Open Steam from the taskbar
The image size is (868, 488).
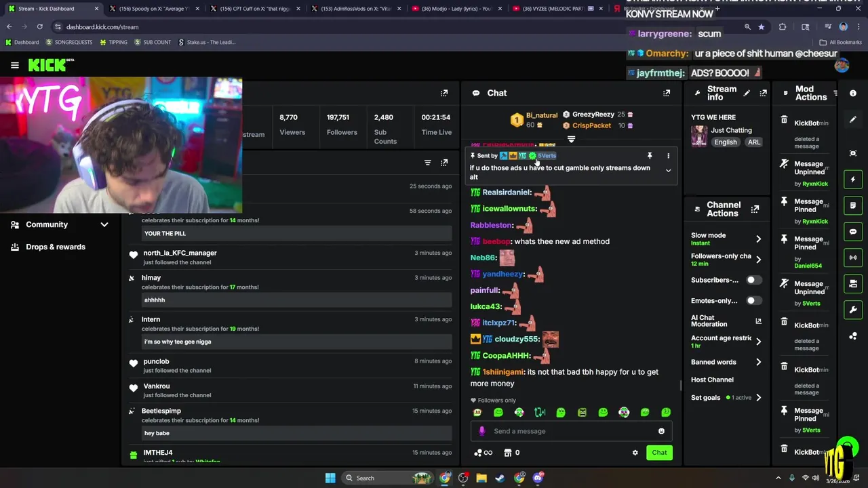coord(500,478)
